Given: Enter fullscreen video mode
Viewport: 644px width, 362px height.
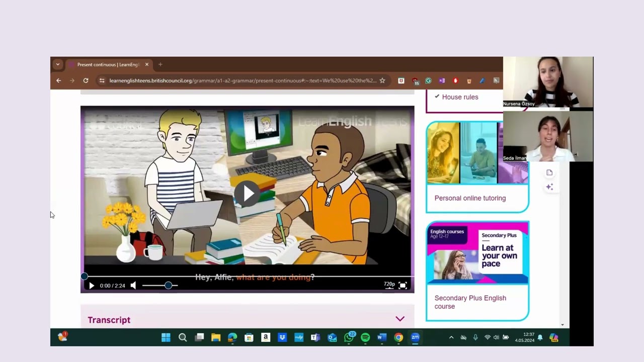Looking at the screenshot, I should click(403, 286).
